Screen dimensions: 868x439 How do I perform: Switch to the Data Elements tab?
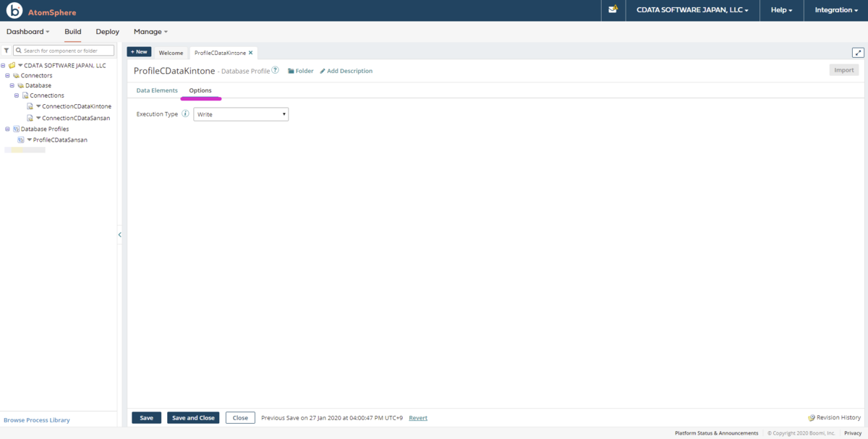157,90
